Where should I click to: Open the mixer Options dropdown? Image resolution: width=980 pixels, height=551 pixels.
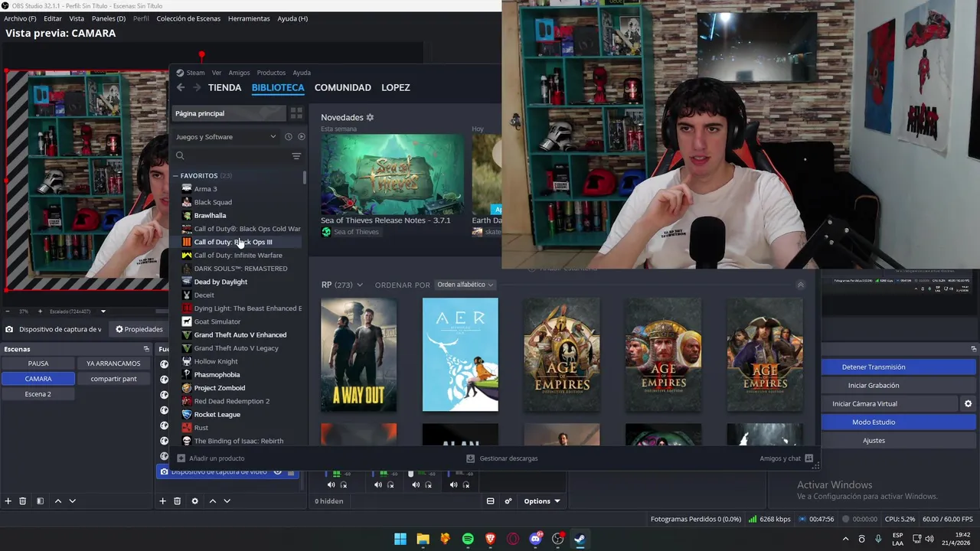(542, 501)
